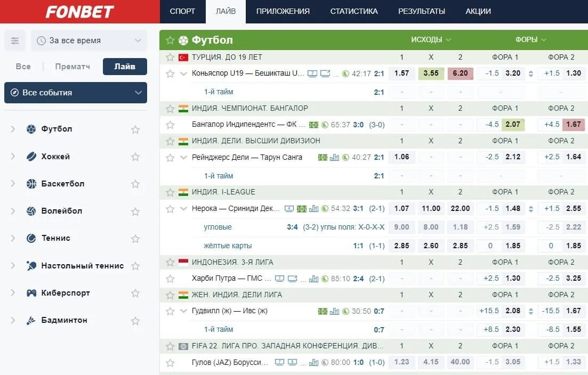
Task: Open the Все события dropdown
Action: coord(75,93)
